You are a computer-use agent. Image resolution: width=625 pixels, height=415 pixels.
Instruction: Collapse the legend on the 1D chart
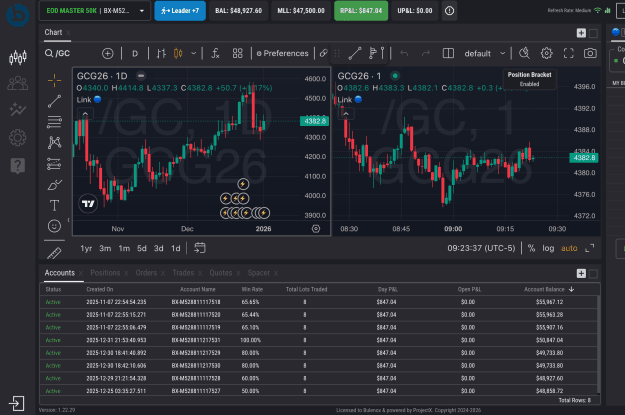pos(85,114)
